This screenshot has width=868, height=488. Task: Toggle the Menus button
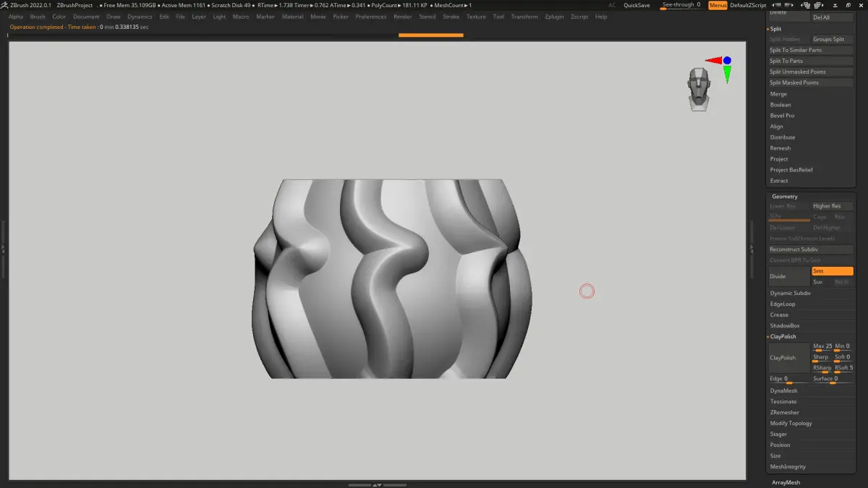718,5
